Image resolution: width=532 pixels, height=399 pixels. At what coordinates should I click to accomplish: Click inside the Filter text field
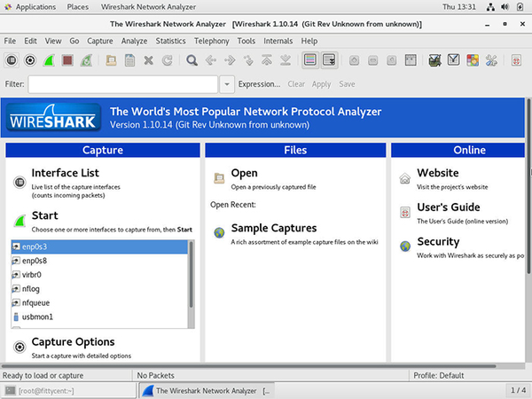[123, 84]
